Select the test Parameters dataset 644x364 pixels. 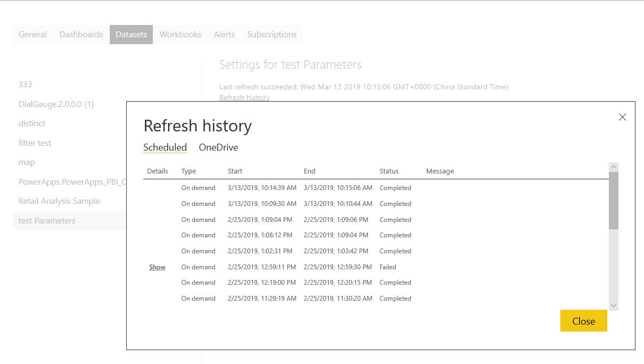coord(69,220)
